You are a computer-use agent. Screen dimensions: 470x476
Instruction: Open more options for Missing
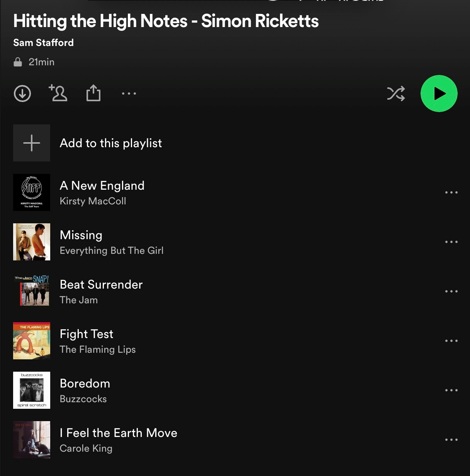[x=451, y=242]
